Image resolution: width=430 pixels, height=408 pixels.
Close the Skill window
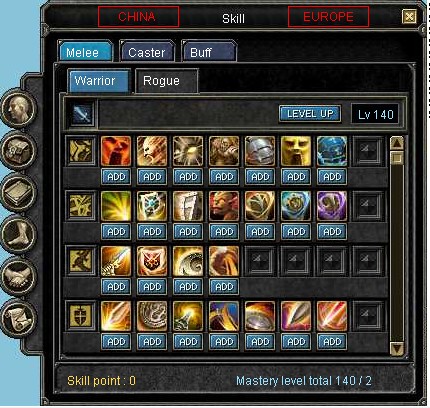point(410,16)
